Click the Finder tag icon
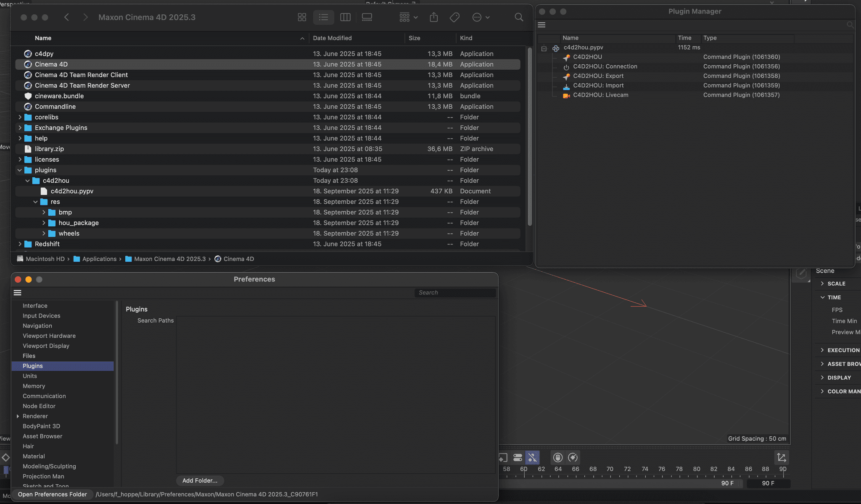The image size is (861, 504). point(454,17)
